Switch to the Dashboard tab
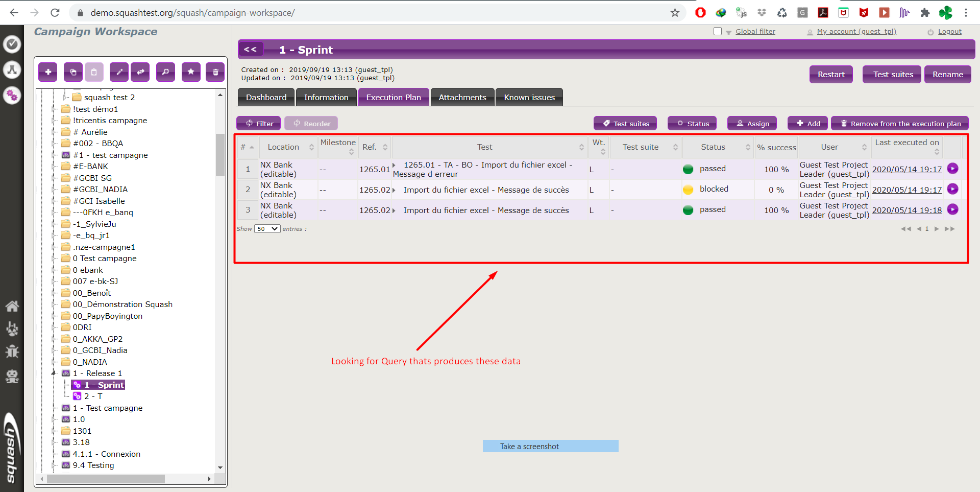 click(266, 98)
